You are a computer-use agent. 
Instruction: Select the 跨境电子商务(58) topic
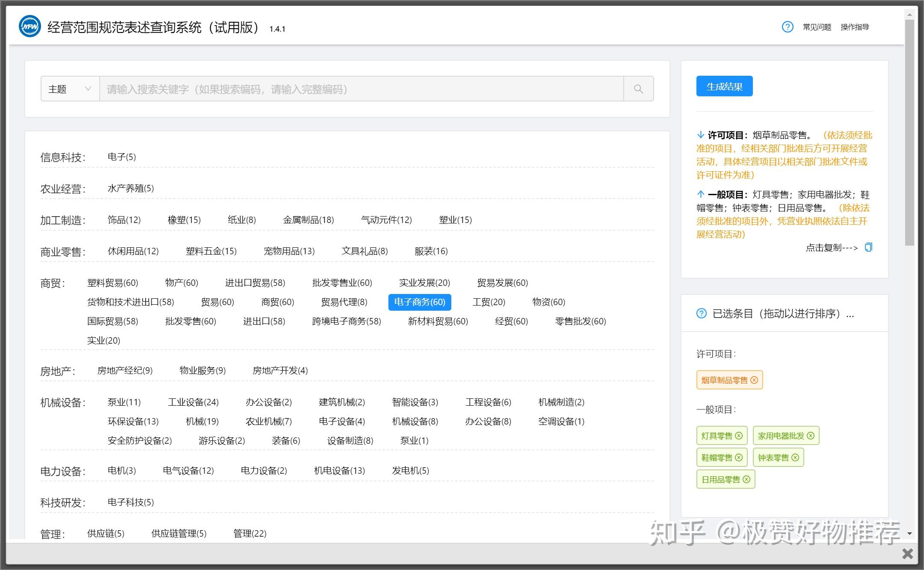click(346, 321)
